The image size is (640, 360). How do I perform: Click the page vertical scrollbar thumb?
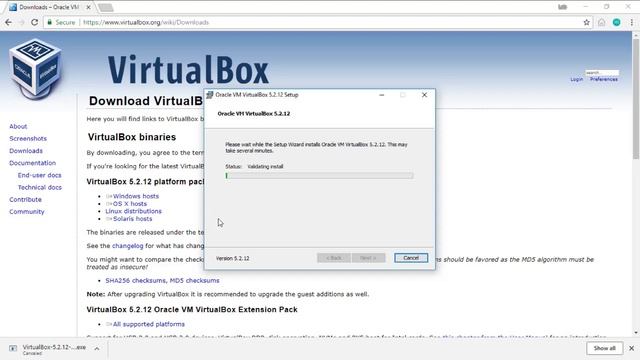636,99
